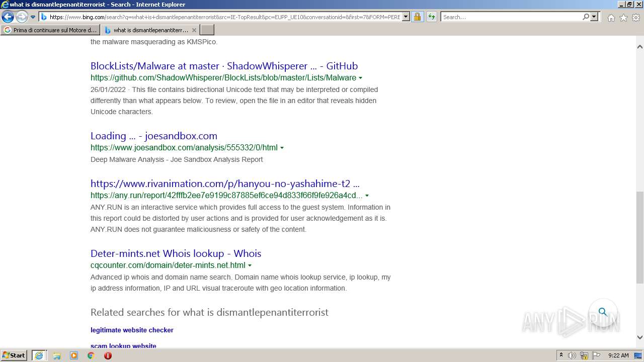Click the browser Back arrow button
Screen dimensions: 644x362
coord(8,17)
